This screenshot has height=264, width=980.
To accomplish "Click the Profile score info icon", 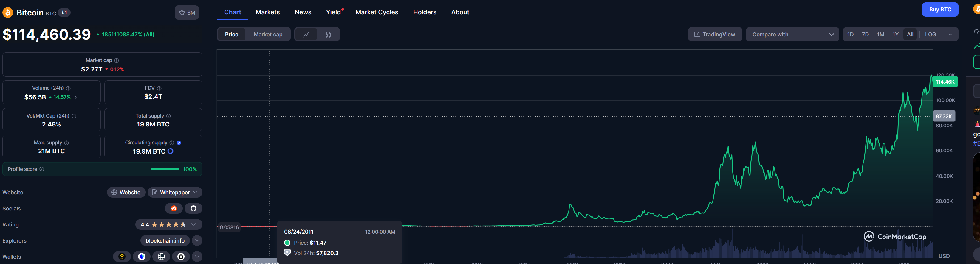I will pyautogui.click(x=42, y=169).
